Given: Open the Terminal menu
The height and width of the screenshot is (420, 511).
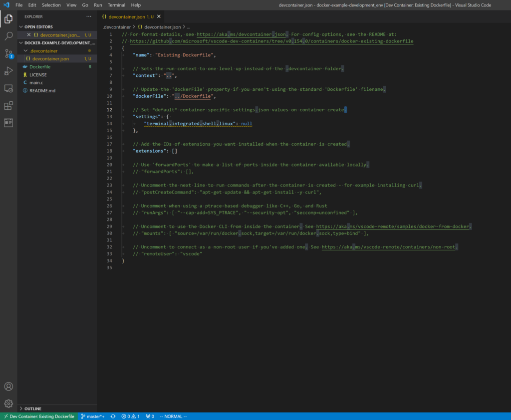Looking at the screenshot, I should tap(116, 5).
